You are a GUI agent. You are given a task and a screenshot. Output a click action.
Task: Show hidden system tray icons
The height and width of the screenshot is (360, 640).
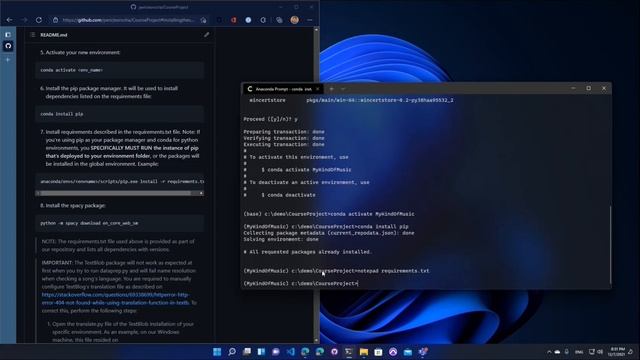pyautogui.click(x=549, y=352)
